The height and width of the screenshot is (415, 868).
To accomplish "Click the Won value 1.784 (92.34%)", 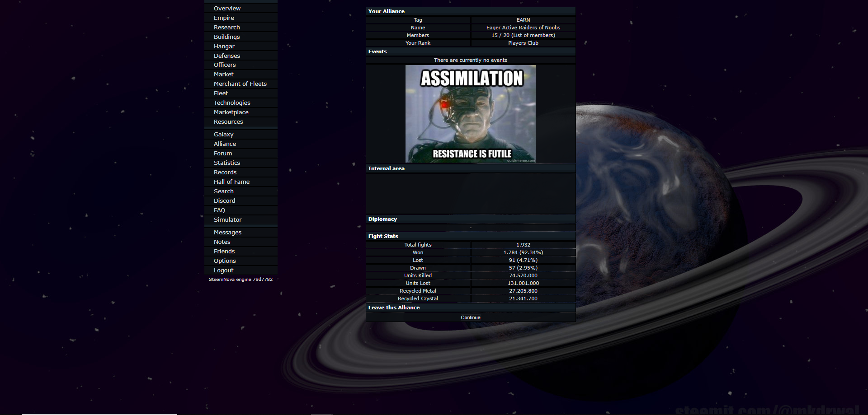I will tap(523, 252).
